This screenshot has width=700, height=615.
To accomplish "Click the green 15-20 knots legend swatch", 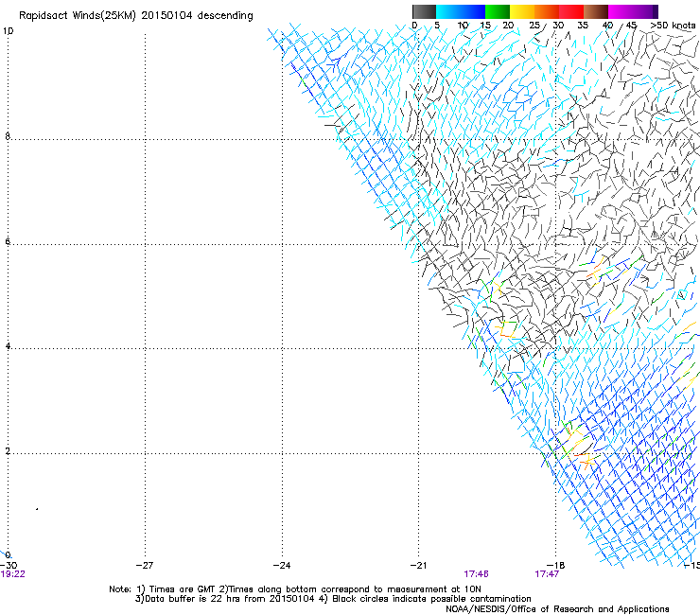I will click(x=498, y=11).
